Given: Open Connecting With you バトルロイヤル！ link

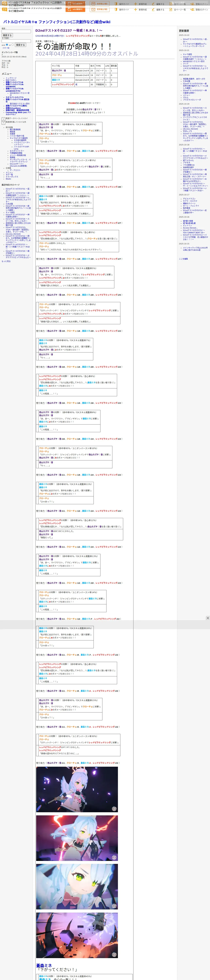Looking at the screenshot, I should 18,113.
